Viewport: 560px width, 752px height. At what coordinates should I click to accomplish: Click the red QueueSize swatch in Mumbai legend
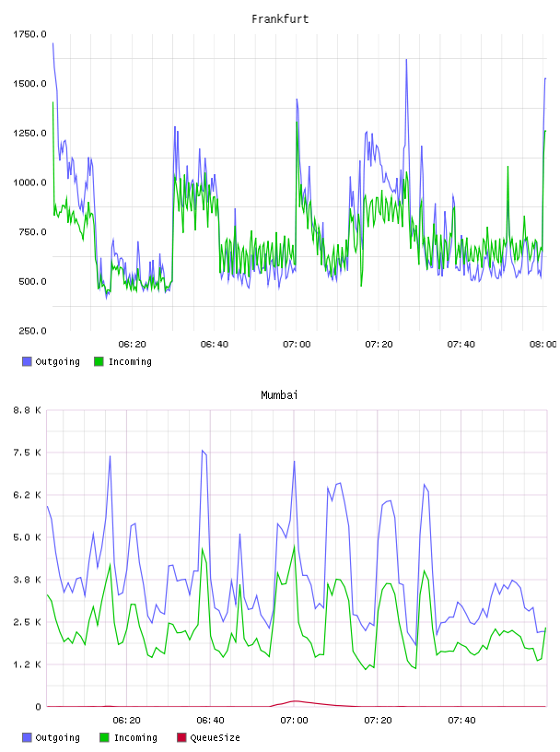181,737
